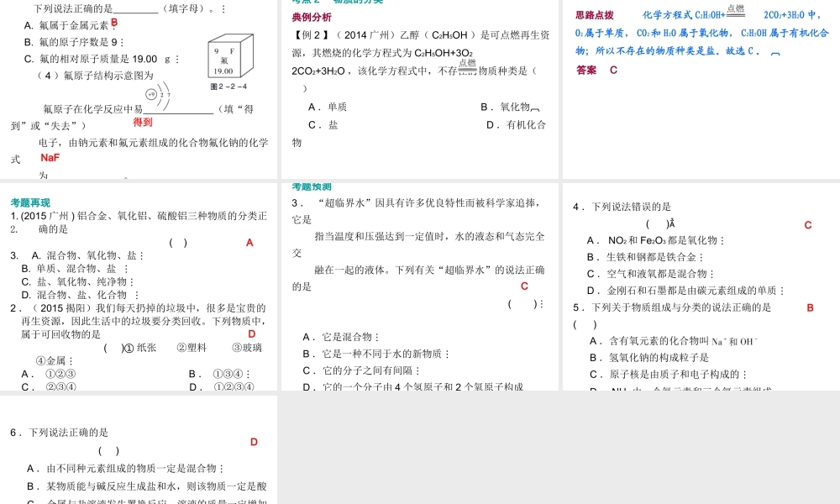This screenshot has height=504, width=840.
Task: Click the item '②塑料'
Action: [x=192, y=348]
